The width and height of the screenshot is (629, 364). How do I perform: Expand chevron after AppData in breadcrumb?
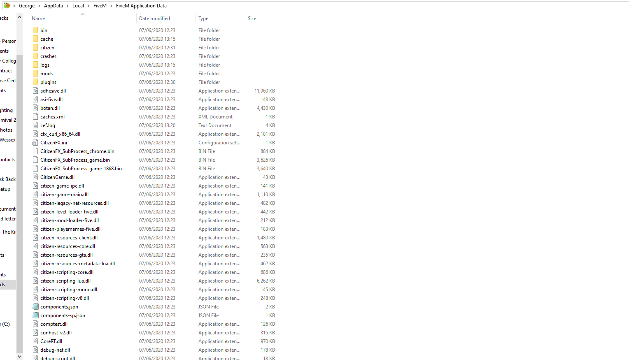pos(68,6)
